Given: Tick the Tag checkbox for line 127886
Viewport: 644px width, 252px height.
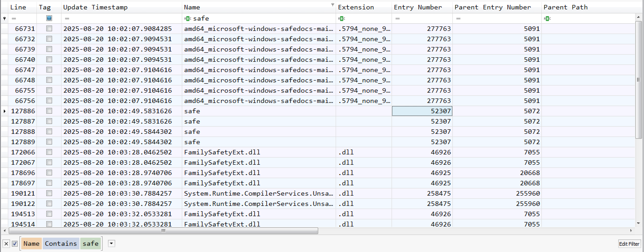Looking at the screenshot, I should [49, 111].
